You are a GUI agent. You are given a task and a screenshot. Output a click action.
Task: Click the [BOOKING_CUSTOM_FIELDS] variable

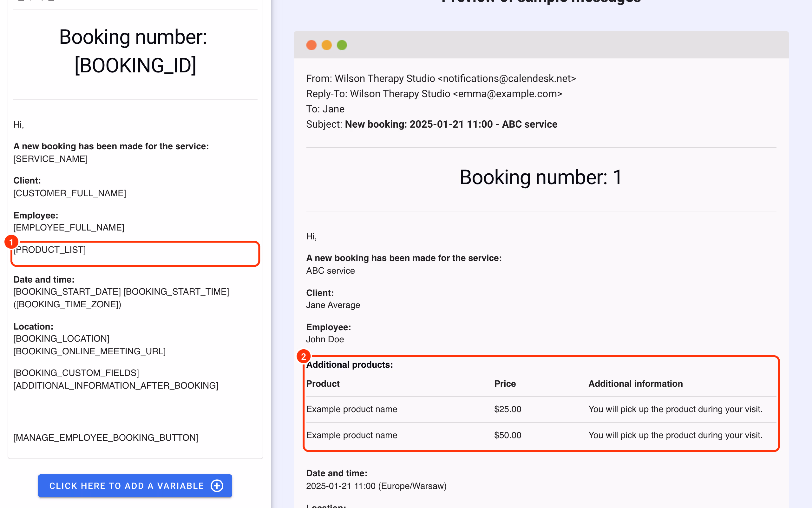(x=76, y=373)
